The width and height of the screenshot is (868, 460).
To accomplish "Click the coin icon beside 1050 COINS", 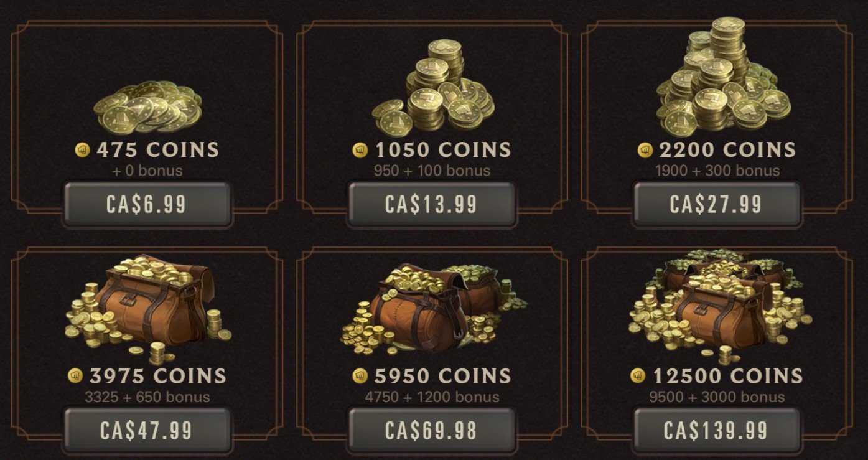I will click(x=360, y=150).
